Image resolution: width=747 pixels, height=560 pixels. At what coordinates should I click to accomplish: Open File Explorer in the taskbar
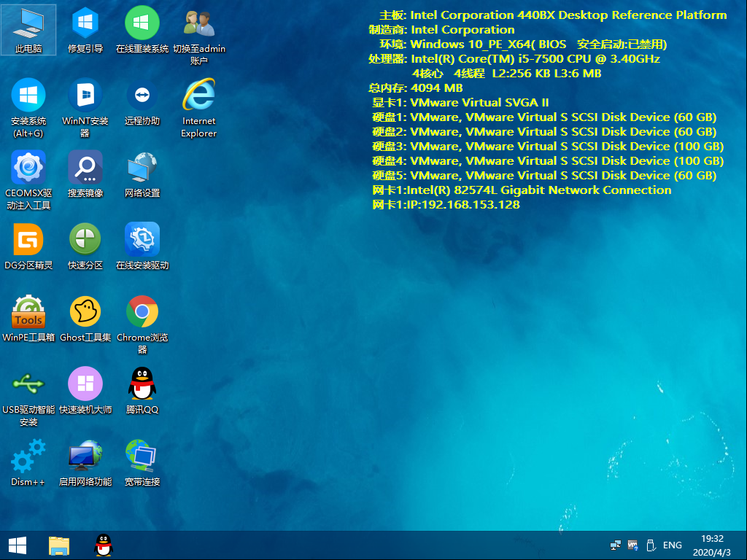59,545
